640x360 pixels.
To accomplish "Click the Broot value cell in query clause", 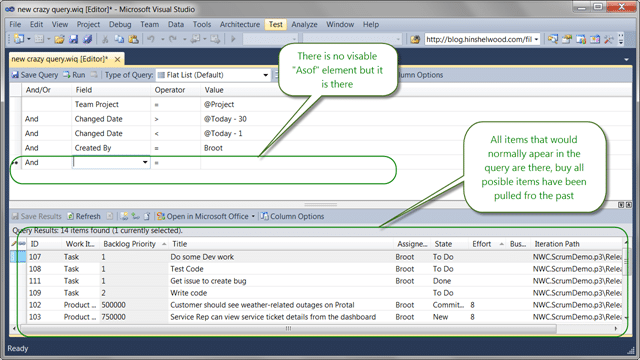I will (x=213, y=148).
